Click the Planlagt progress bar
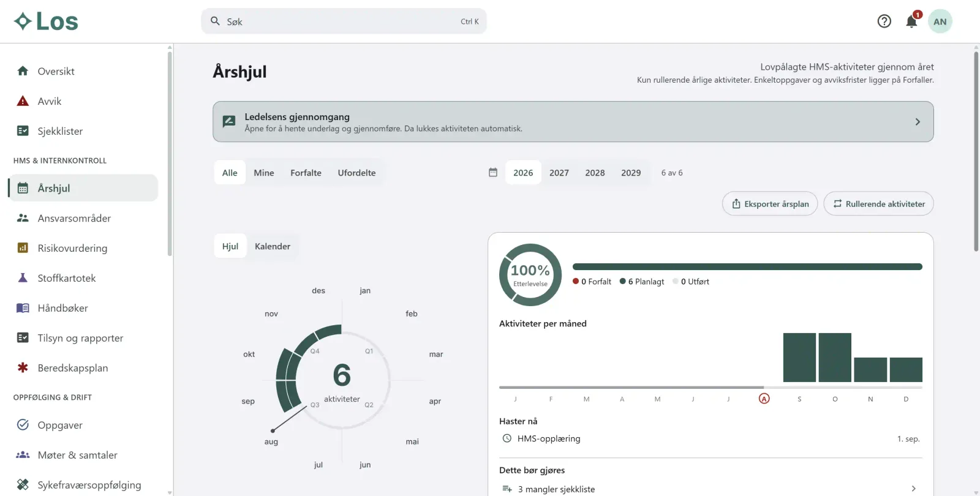This screenshot has width=980, height=496. 747,267
